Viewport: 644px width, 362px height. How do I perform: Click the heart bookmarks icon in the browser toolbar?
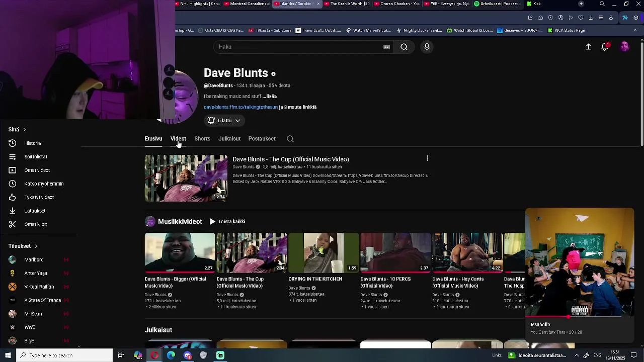click(581, 18)
